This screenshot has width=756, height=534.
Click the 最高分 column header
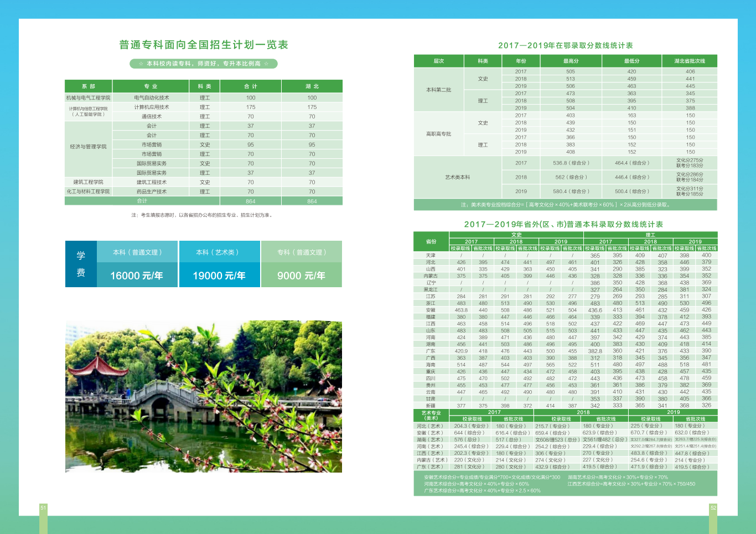click(x=571, y=61)
